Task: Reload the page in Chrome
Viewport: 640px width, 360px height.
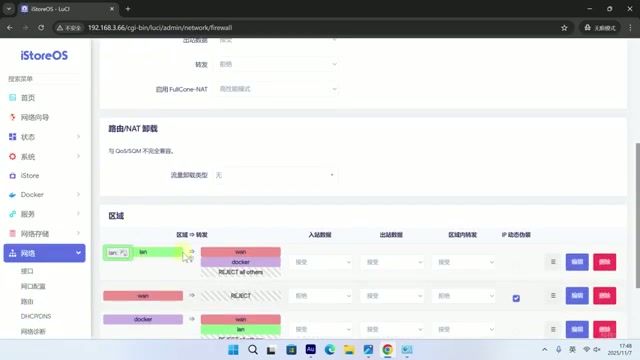Action: coord(41,28)
